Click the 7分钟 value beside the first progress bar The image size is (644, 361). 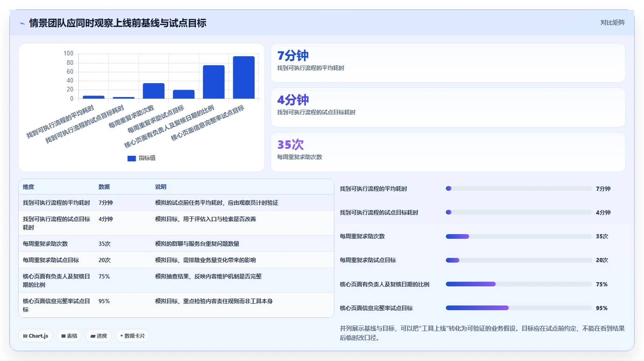tap(603, 189)
